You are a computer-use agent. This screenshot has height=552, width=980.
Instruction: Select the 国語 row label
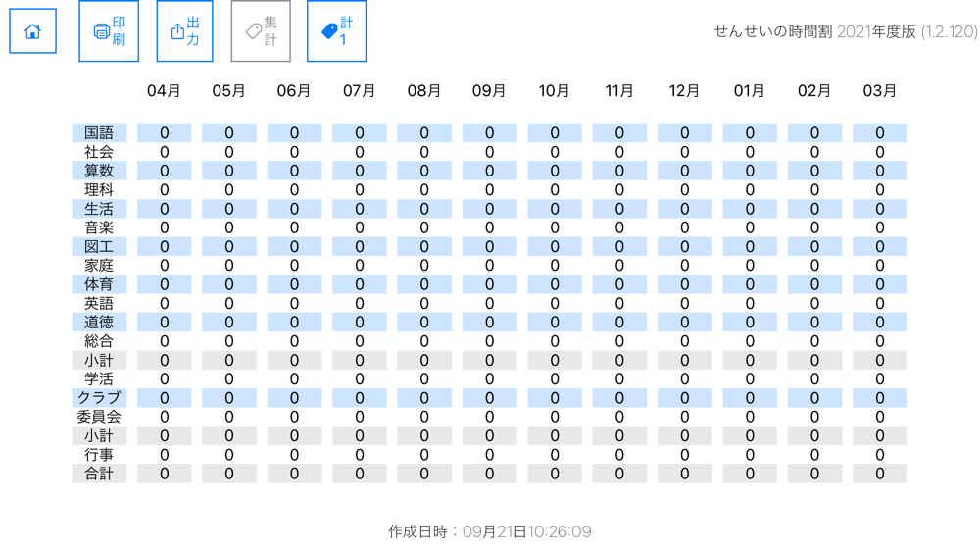pyautogui.click(x=99, y=132)
